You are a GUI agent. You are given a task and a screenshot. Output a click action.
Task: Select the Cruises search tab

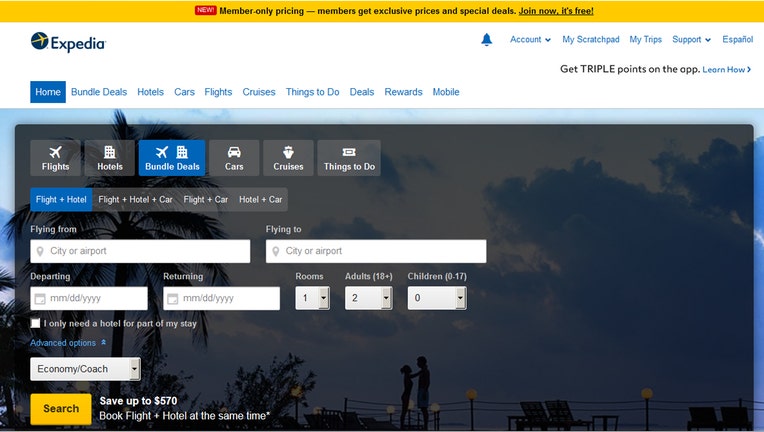[x=288, y=158]
